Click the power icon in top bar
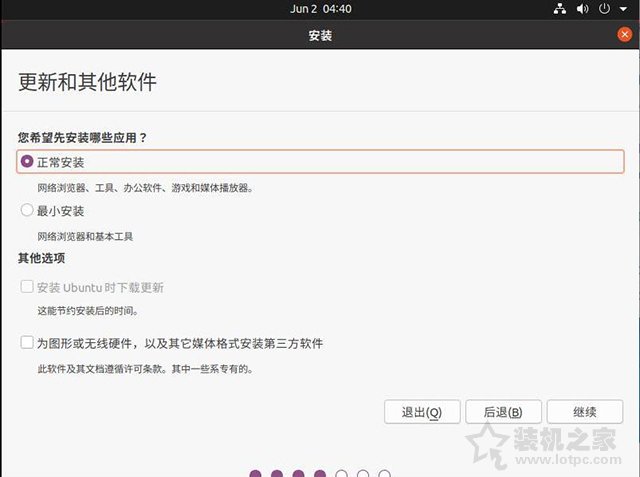 (604, 9)
